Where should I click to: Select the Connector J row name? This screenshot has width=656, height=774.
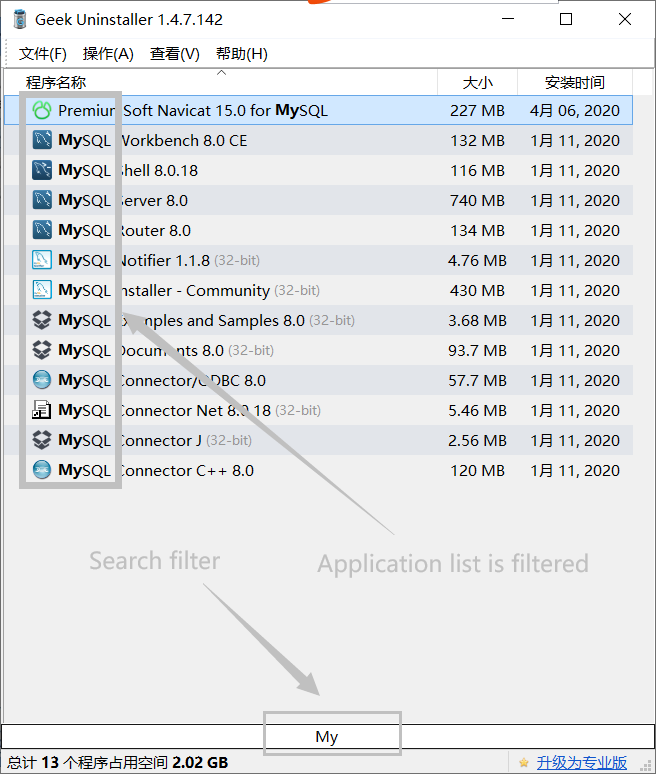[x=155, y=440]
